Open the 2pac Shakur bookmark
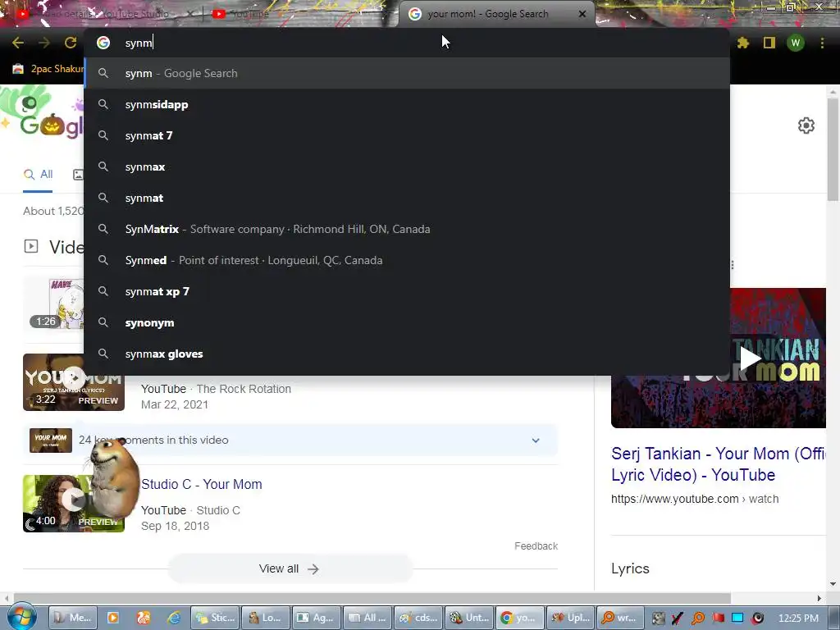The image size is (840, 630). tap(48, 69)
